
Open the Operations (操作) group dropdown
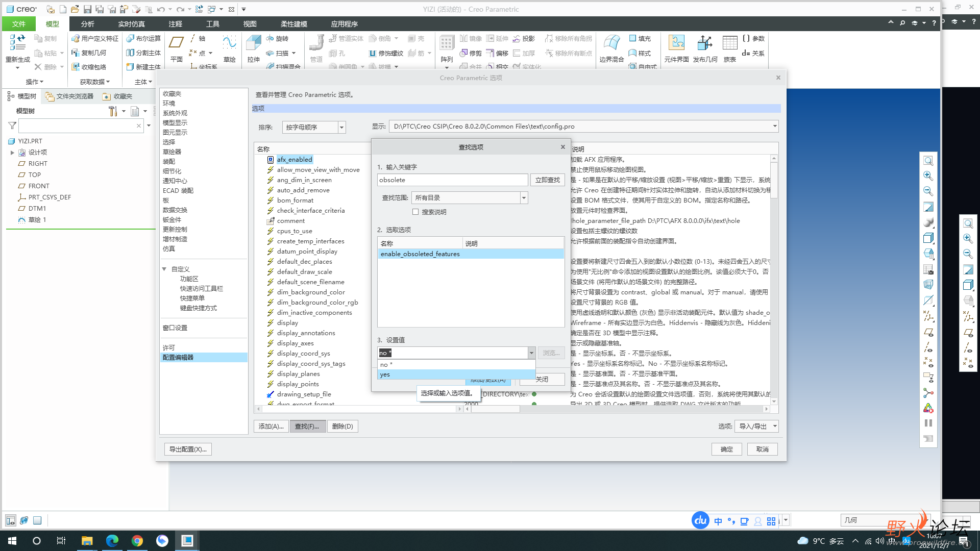point(35,82)
